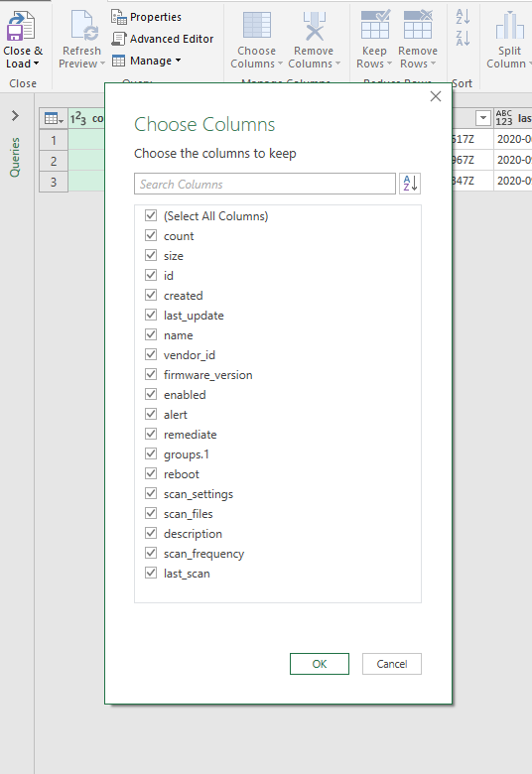Open the Advanced Editor
532x774 pixels.
click(x=163, y=39)
